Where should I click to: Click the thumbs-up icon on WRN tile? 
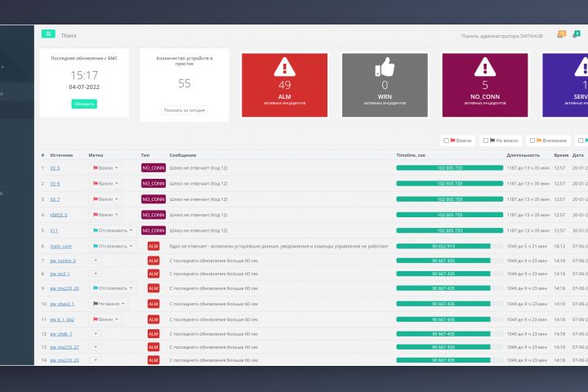click(x=385, y=67)
